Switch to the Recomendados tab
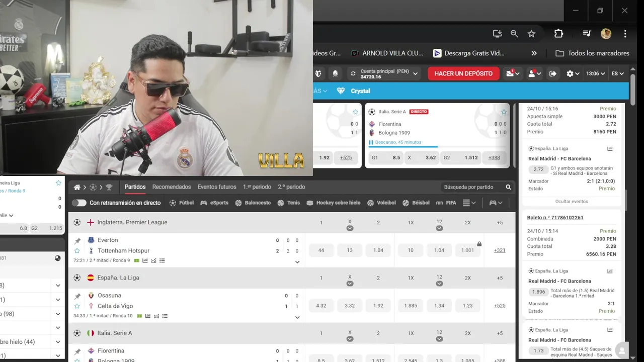The height and width of the screenshot is (362, 644). pyautogui.click(x=172, y=187)
